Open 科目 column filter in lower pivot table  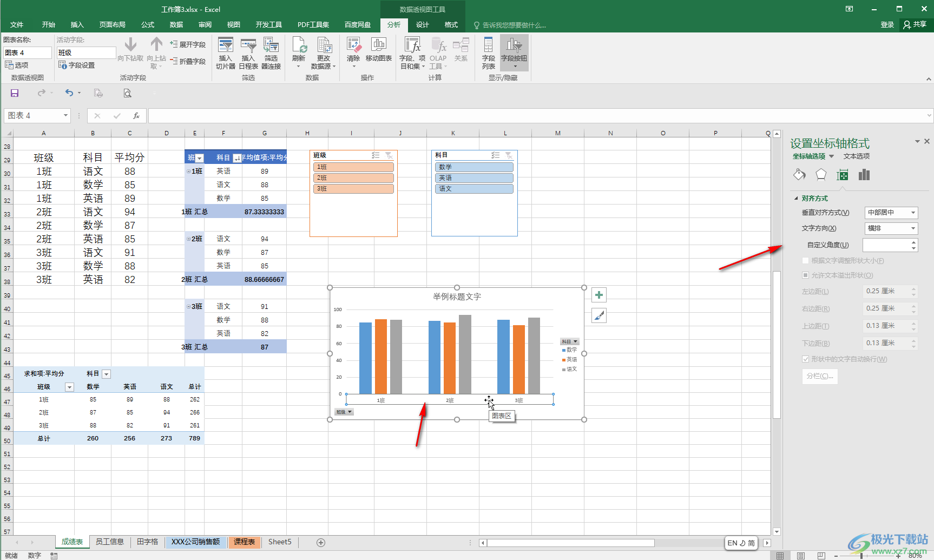tap(107, 374)
